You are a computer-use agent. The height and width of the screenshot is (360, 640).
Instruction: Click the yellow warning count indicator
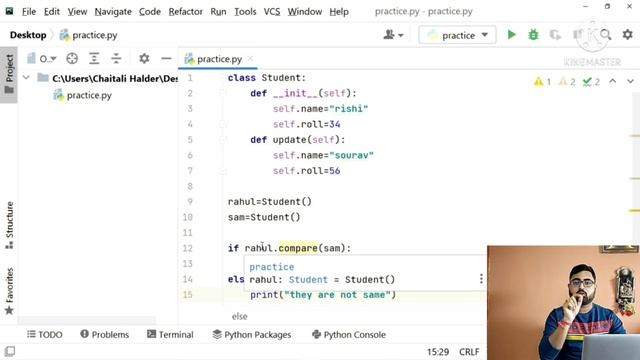543,82
